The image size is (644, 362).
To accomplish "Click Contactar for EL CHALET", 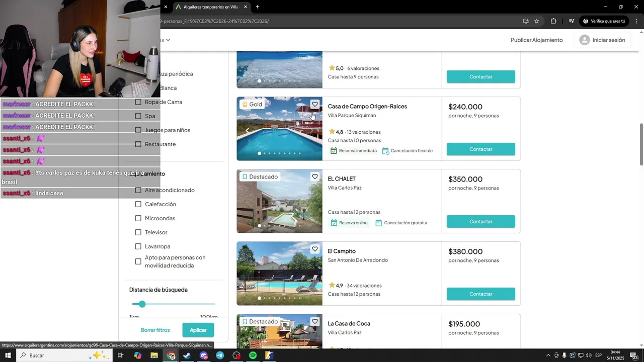I will pos(480,222).
